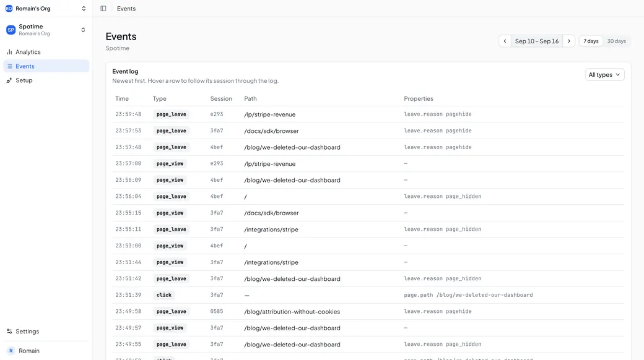Click the Events list icon
Viewport: 644px width, 360px height.
9,66
